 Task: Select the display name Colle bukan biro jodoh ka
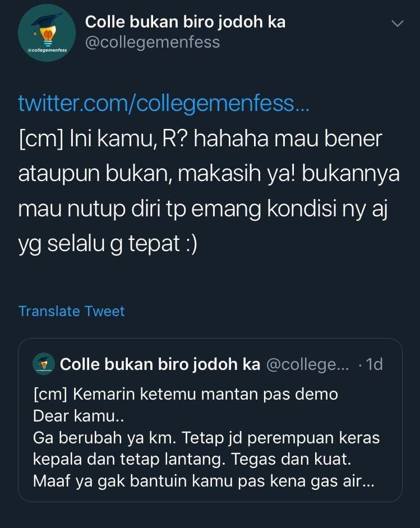(x=185, y=22)
